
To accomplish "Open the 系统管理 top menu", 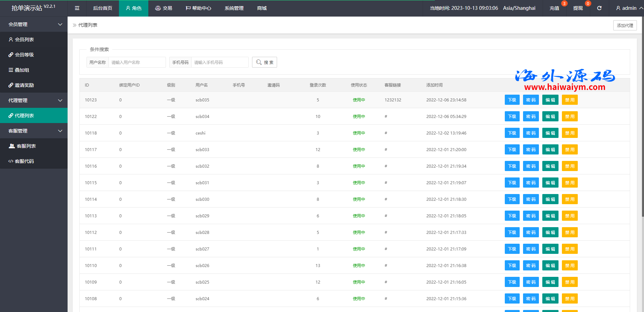I will click(x=234, y=8).
